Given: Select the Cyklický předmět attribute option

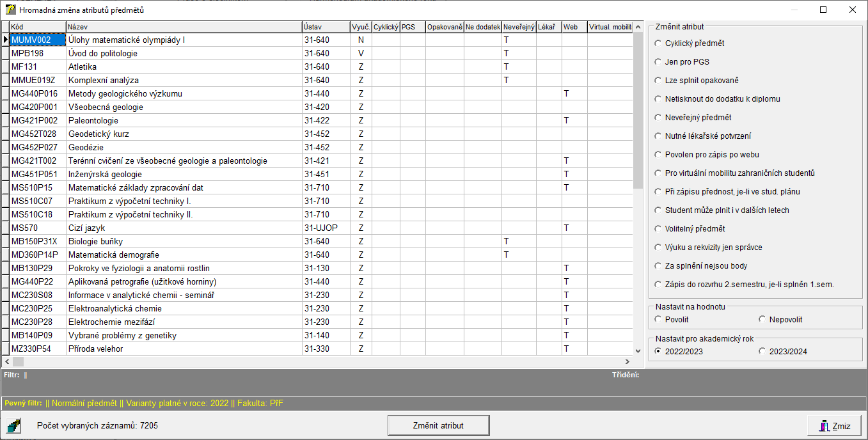Looking at the screenshot, I should [658, 43].
